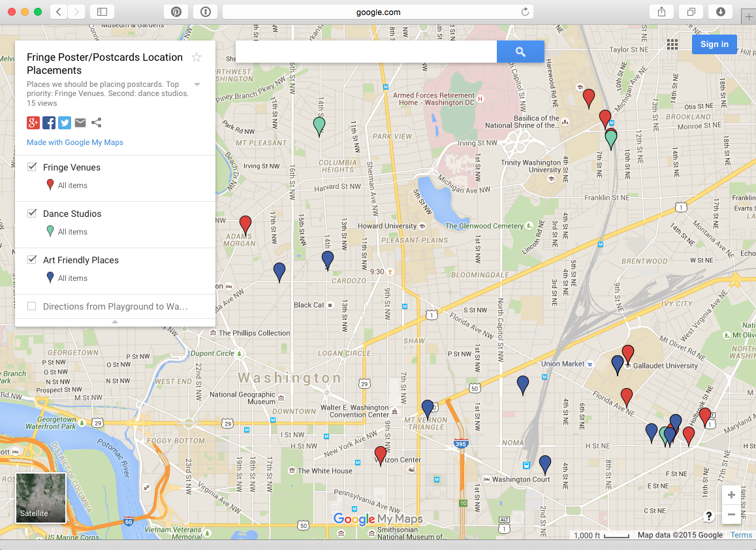Select blue pin near Washington Court
756x550 pixels.
tap(545, 464)
